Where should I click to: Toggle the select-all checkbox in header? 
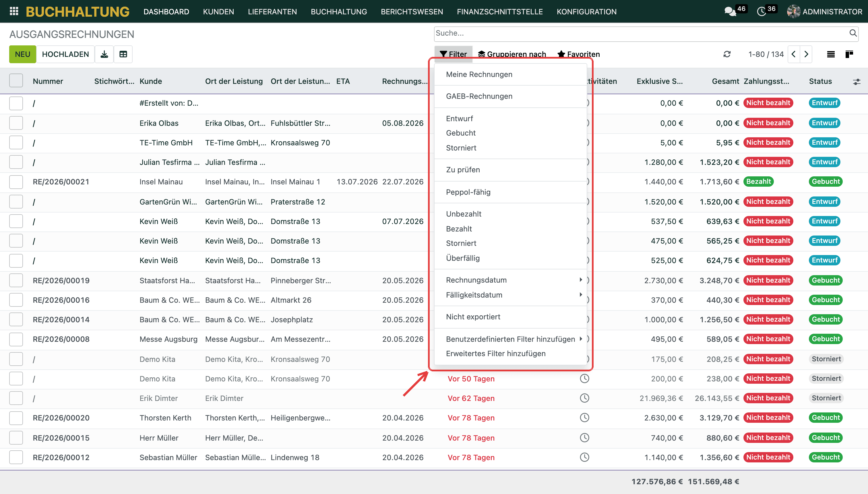[16, 81]
